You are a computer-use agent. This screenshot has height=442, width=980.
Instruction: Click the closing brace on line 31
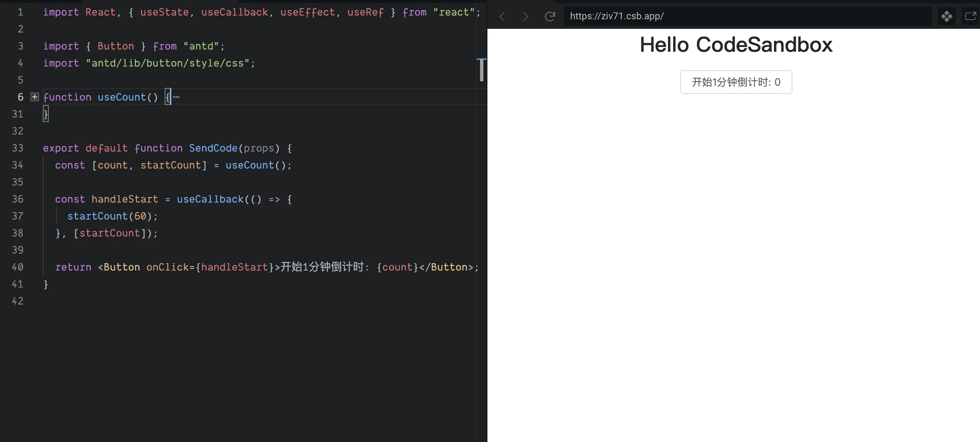pos(46,114)
